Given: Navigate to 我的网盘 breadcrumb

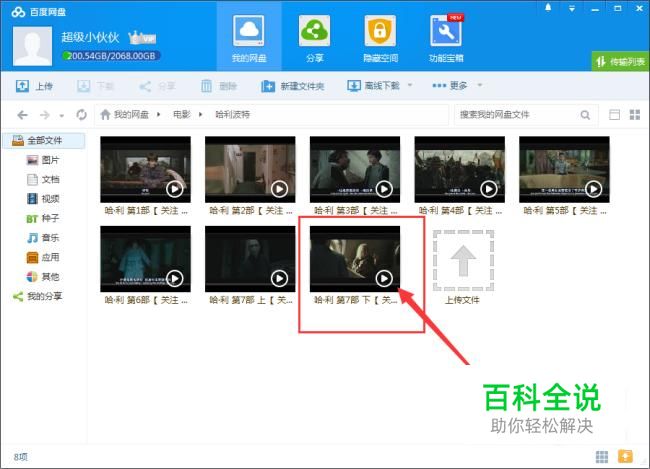Looking at the screenshot, I should click(131, 114).
